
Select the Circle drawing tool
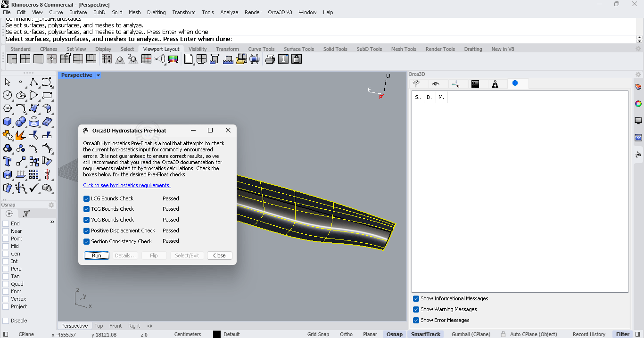tap(8, 95)
